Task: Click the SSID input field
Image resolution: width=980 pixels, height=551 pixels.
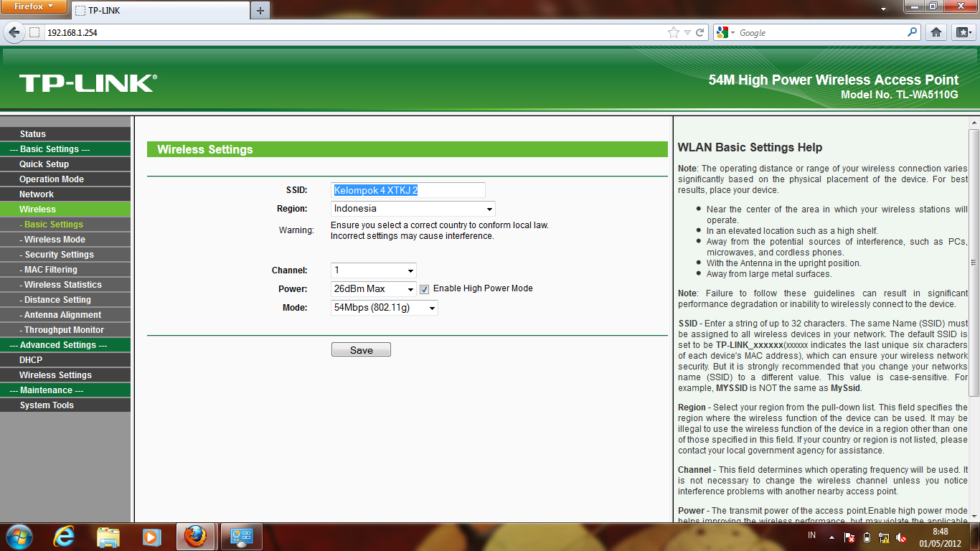Action: point(408,190)
